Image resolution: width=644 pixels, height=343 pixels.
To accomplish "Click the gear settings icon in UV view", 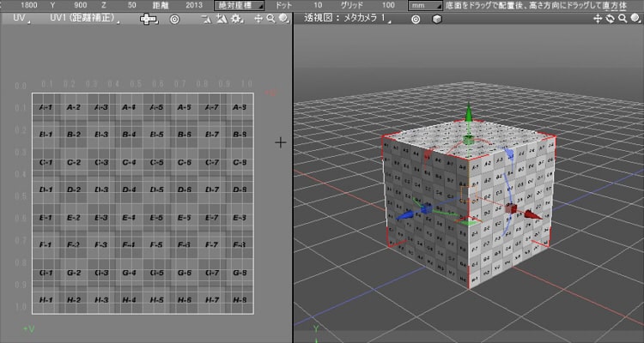I will click(236, 19).
